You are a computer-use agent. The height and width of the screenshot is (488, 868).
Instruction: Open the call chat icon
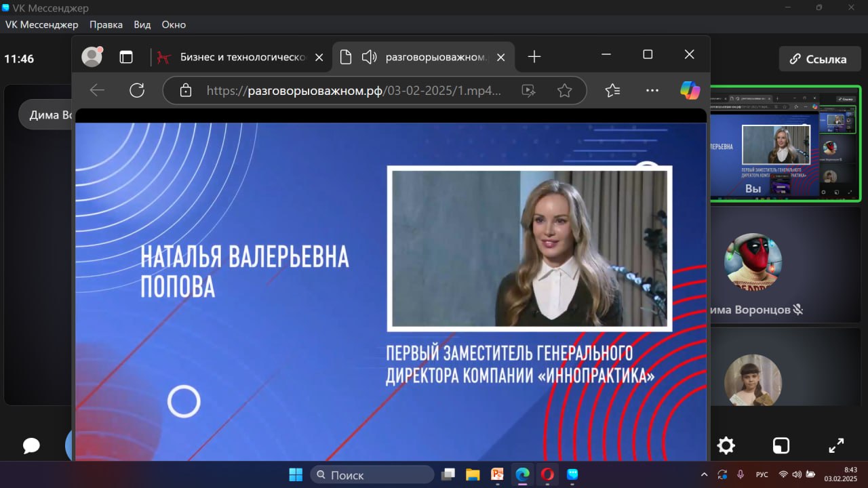[x=31, y=445]
